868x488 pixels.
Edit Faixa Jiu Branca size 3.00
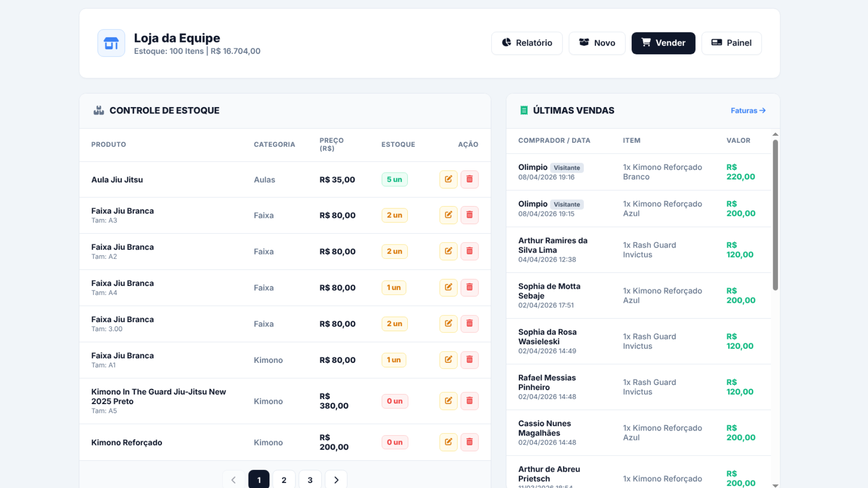pyautogui.click(x=448, y=324)
